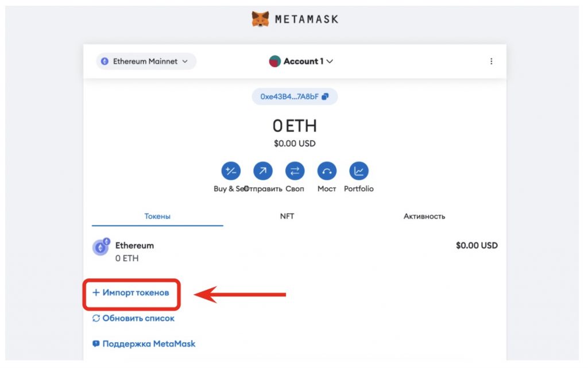Click the Мост bridge icon
Image resolution: width=588 pixels, height=368 pixels.
point(327,171)
